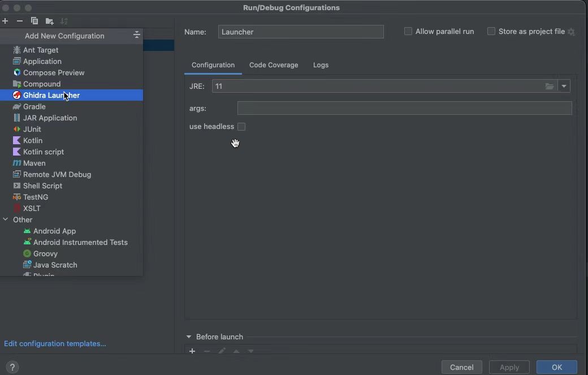Click the Copy Configuration toolbar icon

click(x=34, y=21)
